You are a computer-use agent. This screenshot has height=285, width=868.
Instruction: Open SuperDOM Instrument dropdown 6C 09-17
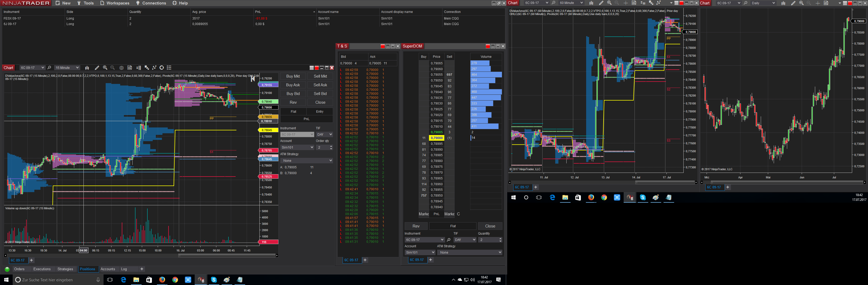coord(424,240)
